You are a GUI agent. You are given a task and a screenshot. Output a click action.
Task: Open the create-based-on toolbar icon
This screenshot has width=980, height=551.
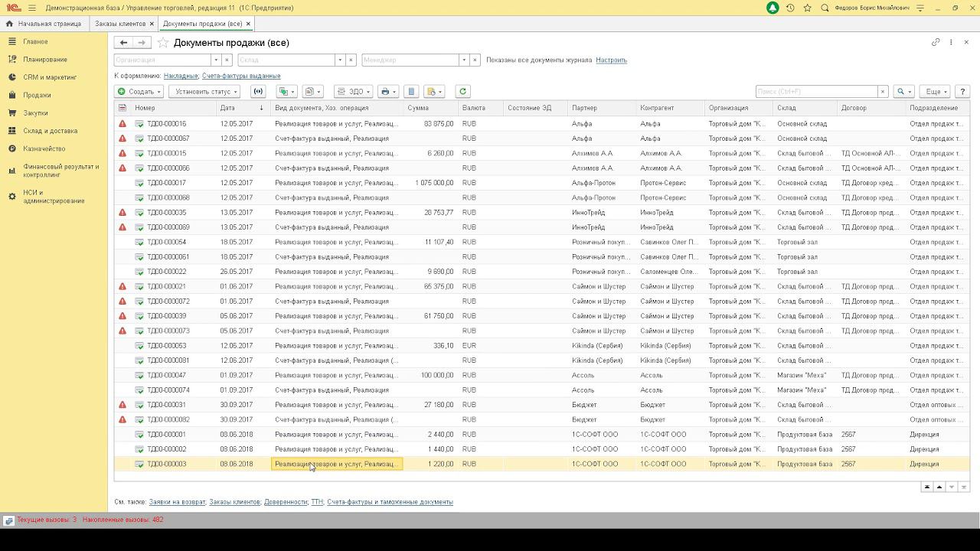tap(287, 91)
